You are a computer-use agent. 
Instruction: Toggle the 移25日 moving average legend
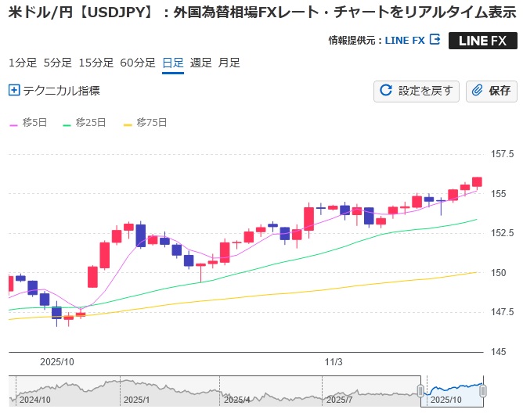91,123
